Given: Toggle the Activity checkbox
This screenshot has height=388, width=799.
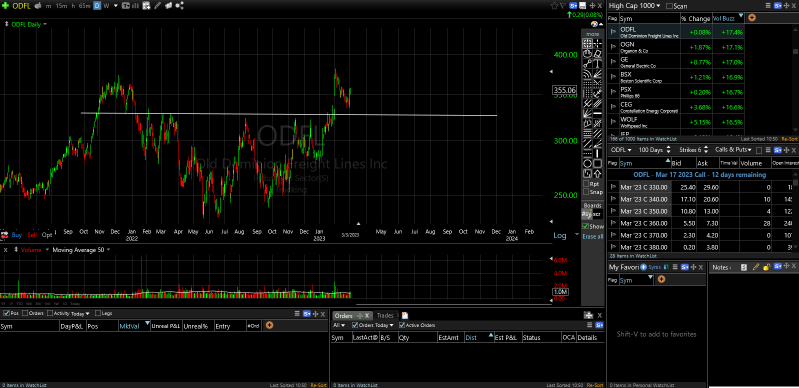Looking at the screenshot, I should click(50, 314).
